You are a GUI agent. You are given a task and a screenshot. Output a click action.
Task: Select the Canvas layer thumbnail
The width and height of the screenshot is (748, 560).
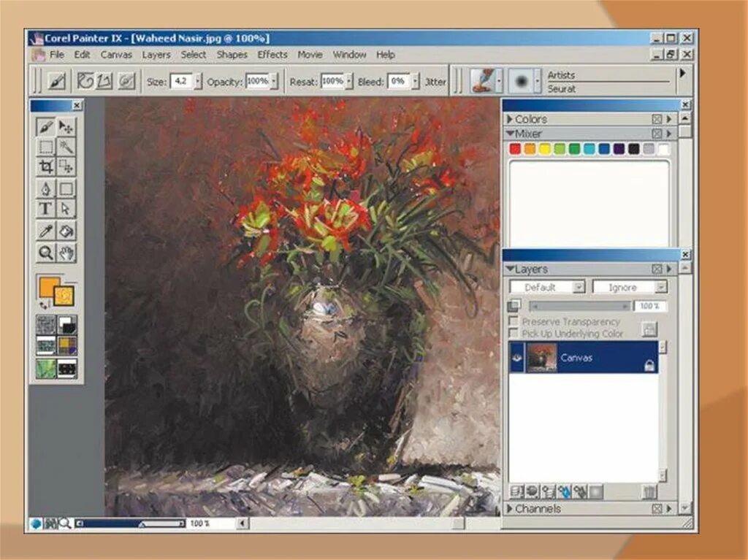pyautogui.click(x=541, y=357)
